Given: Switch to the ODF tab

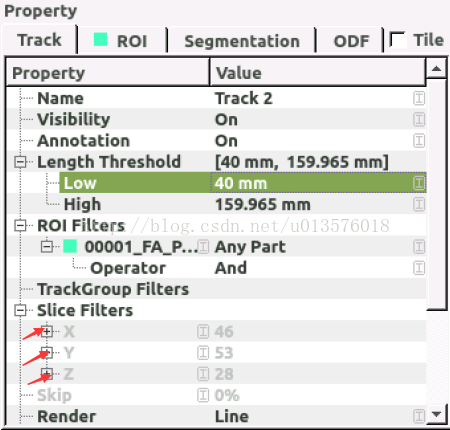Looking at the screenshot, I should coord(350,41).
